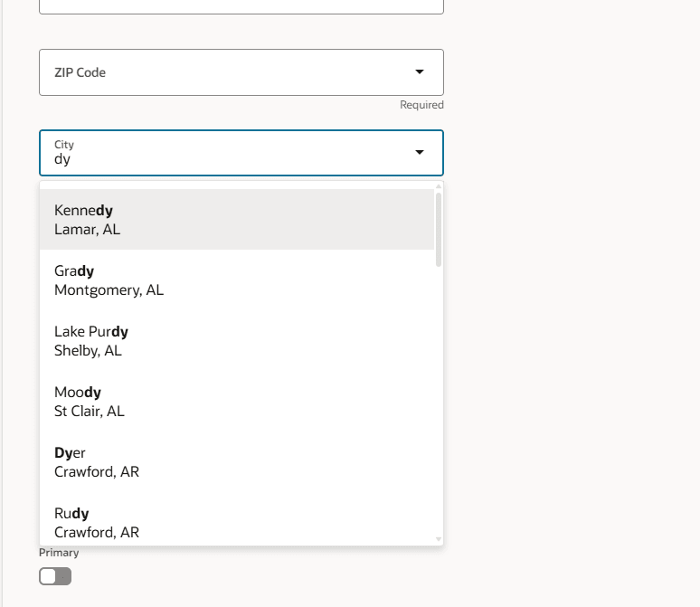Click the city list scrollbar thumb
700x607 pixels.
[x=439, y=228]
